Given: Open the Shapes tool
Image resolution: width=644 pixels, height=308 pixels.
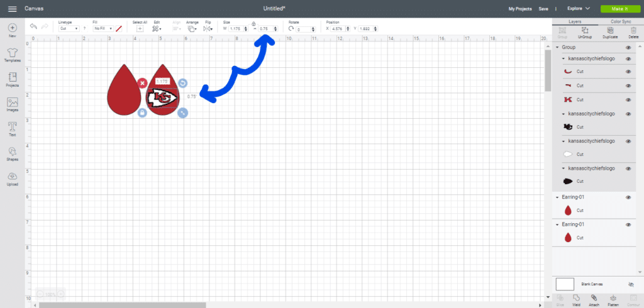Looking at the screenshot, I should coord(12,153).
